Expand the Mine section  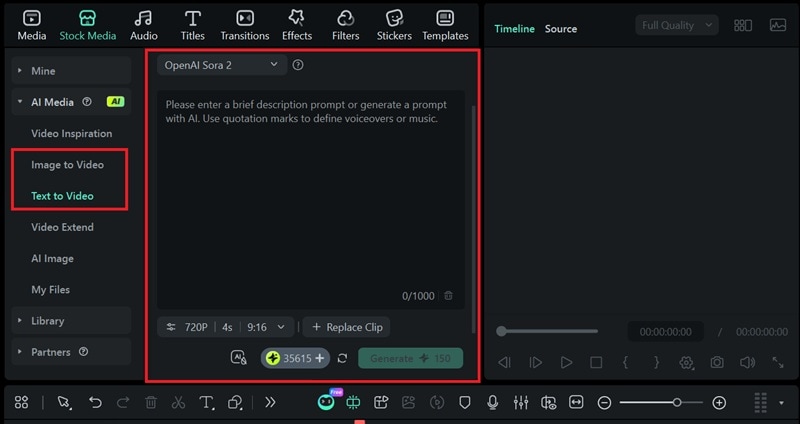pos(71,71)
